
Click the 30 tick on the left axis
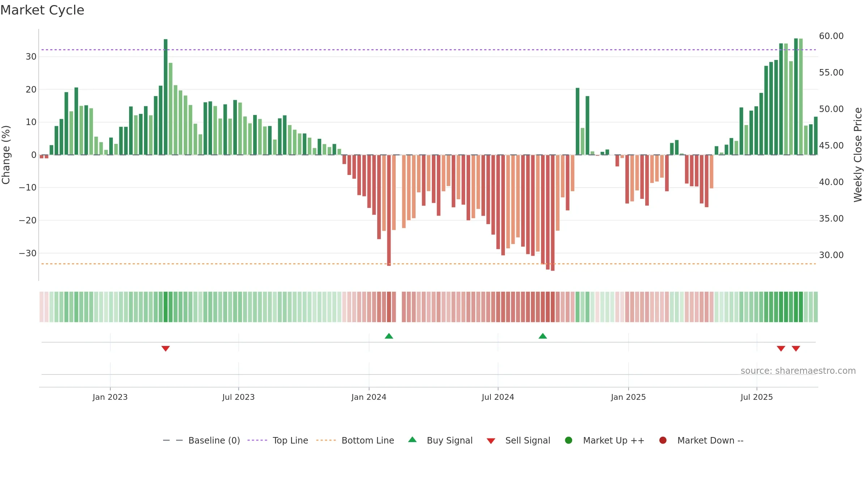31,57
